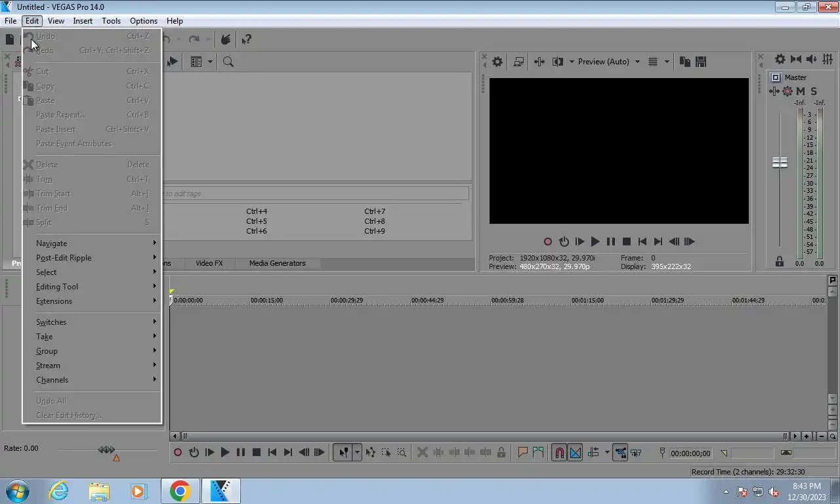Click the interactive tutorials icon in top toolbar

[226, 39]
